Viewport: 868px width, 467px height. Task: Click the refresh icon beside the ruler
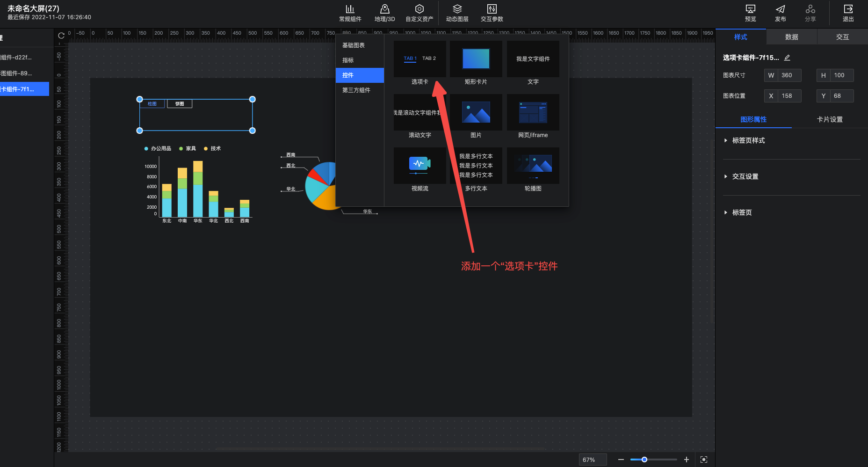click(x=61, y=36)
